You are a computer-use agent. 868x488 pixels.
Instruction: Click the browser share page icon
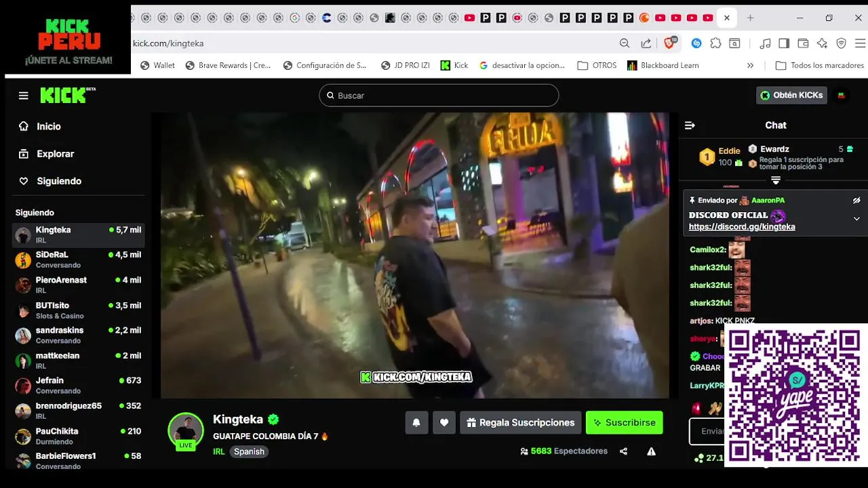[646, 43]
